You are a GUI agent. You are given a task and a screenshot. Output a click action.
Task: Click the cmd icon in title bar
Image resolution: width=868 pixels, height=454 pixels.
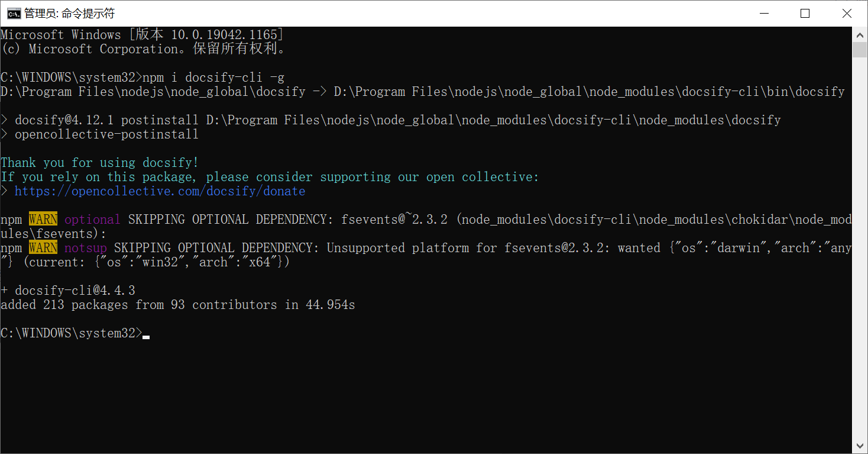click(x=14, y=13)
